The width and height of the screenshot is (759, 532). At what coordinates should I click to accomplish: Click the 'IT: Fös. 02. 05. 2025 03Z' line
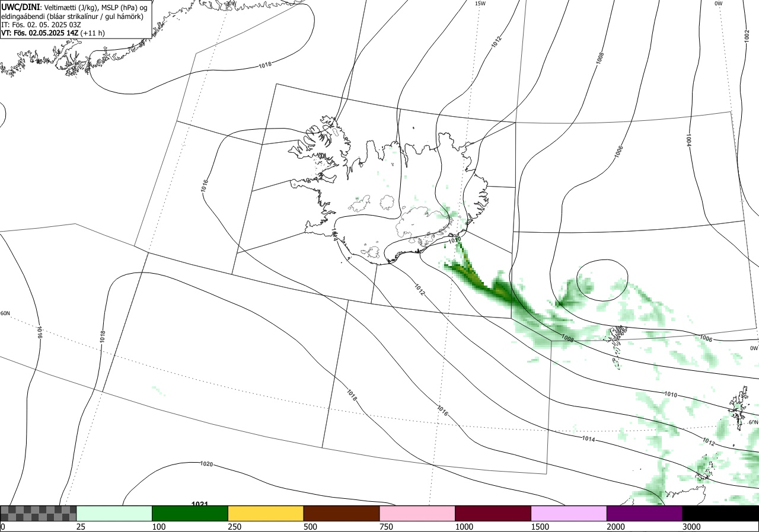pos(41,25)
